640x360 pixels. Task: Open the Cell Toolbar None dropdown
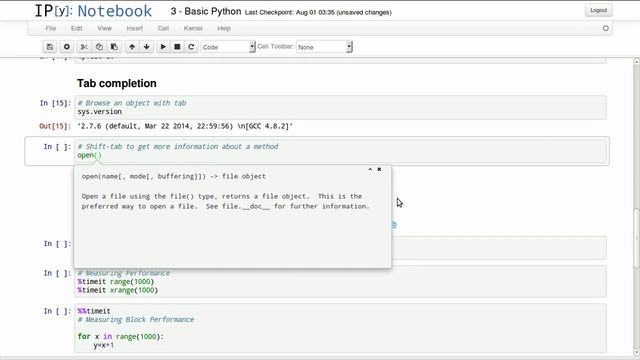[324, 47]
